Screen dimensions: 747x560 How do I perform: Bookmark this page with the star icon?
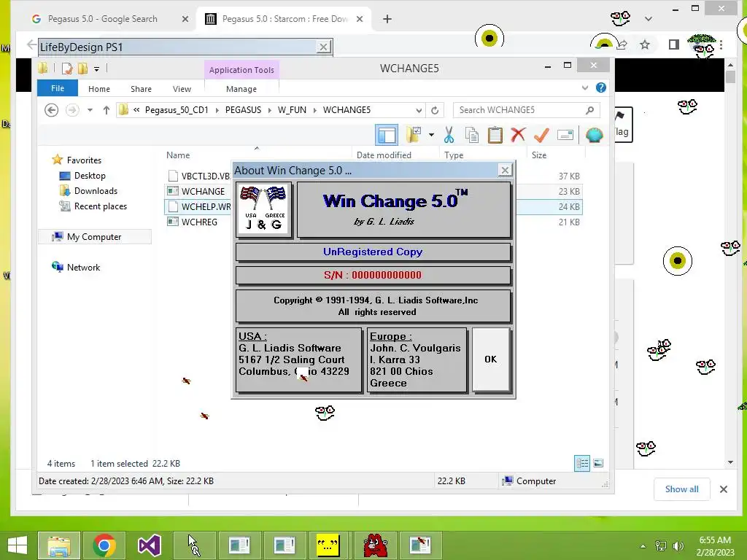point(645,44)
